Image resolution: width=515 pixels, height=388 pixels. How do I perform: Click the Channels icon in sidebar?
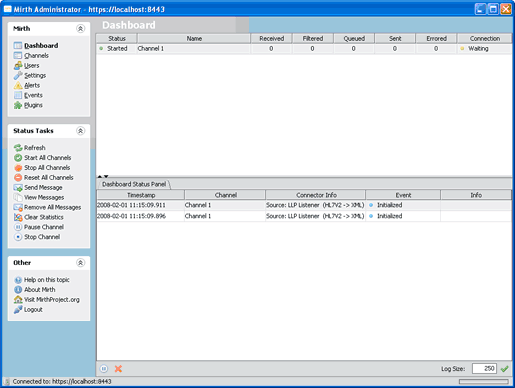pos(18,55)
